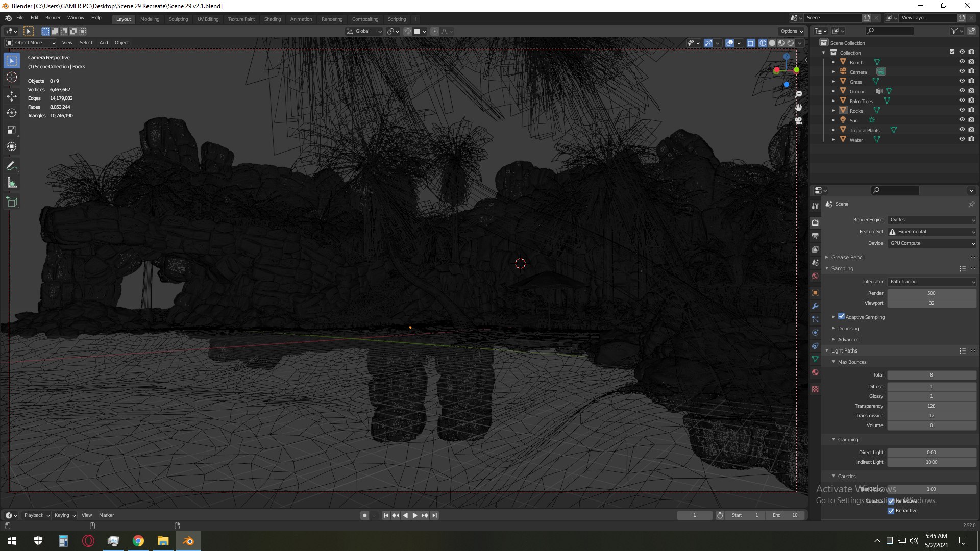The width and height of the screenshot is (980, 551).
Task: Click Indirect Light clamping value 10.00
Action: tap(932, 462)
